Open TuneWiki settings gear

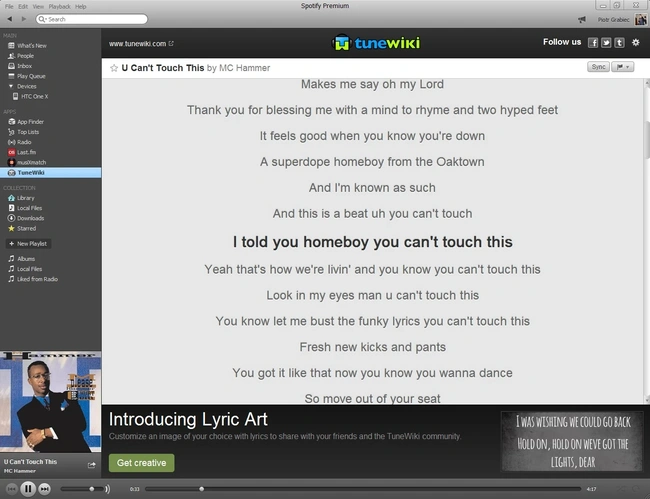click(x=635, y=42)
